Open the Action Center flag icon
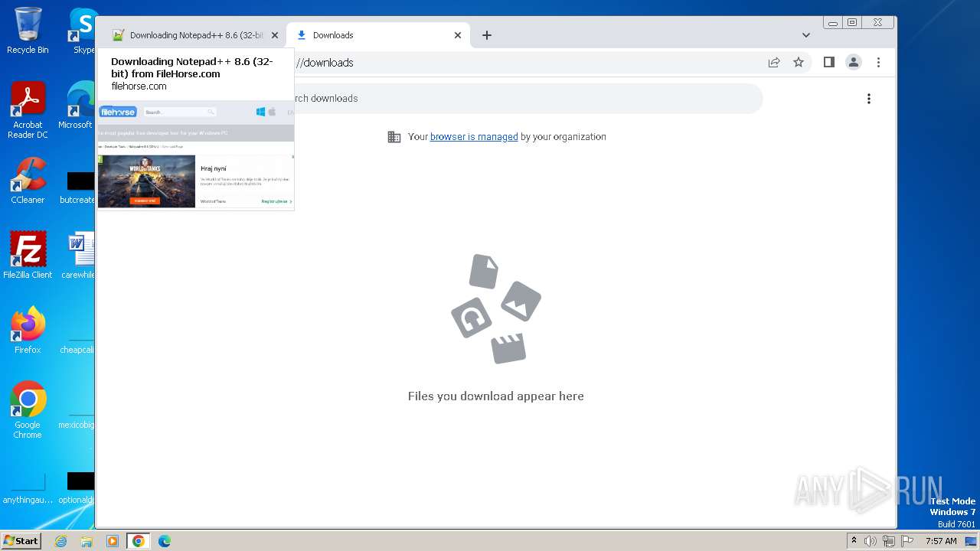Image resolution: width=980 pixels, height=551 pixels. point(908,541)
